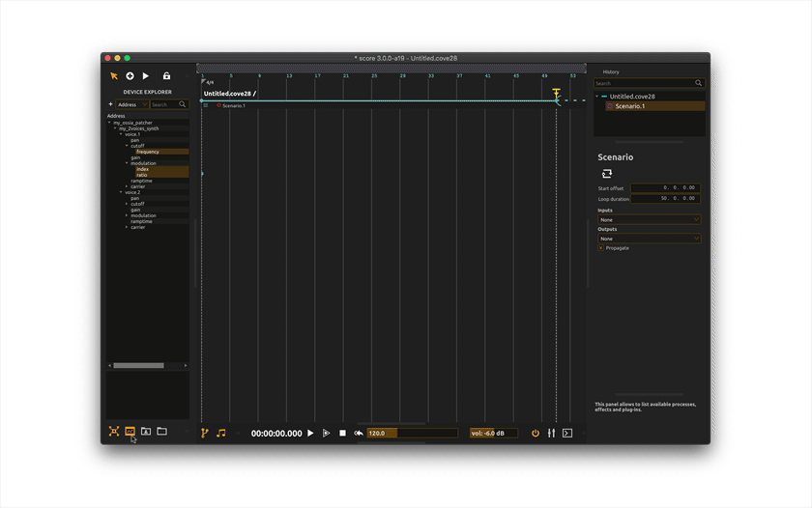Select the orange arrow Select tool

point(114,76)
